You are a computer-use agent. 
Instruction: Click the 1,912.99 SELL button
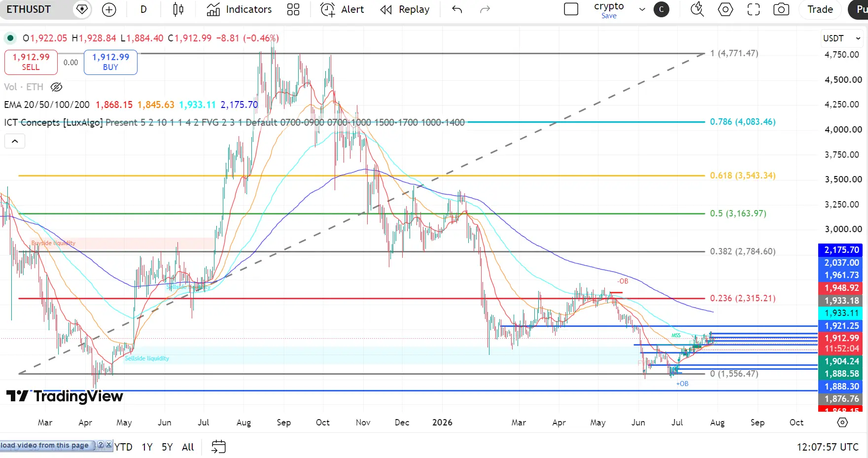click(x=31, y=62)
